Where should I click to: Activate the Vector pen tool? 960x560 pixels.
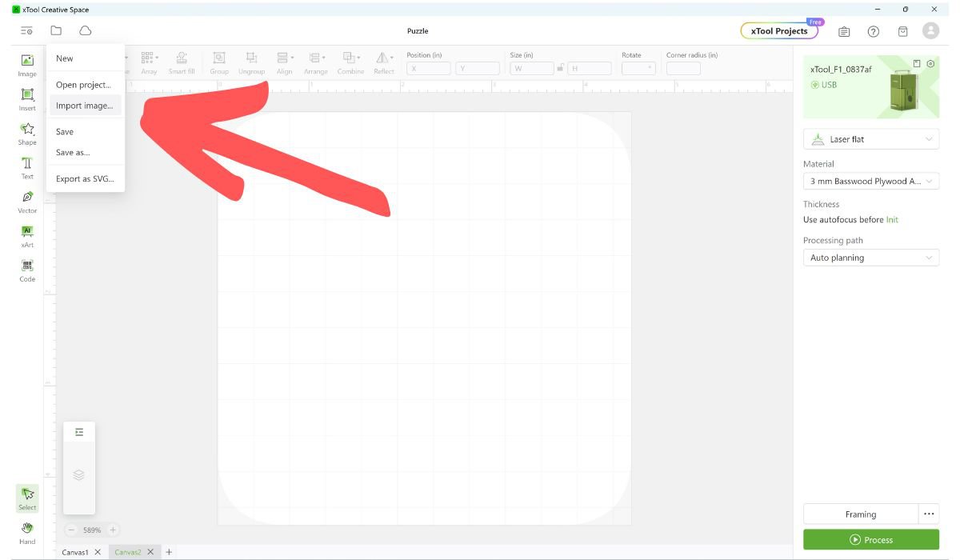(x=27, y=202)
